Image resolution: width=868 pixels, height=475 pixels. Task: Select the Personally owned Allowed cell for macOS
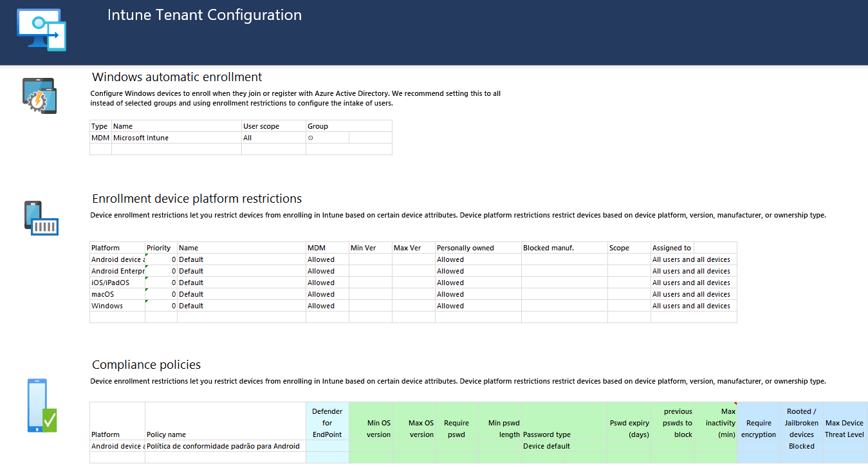coord(478,294)
